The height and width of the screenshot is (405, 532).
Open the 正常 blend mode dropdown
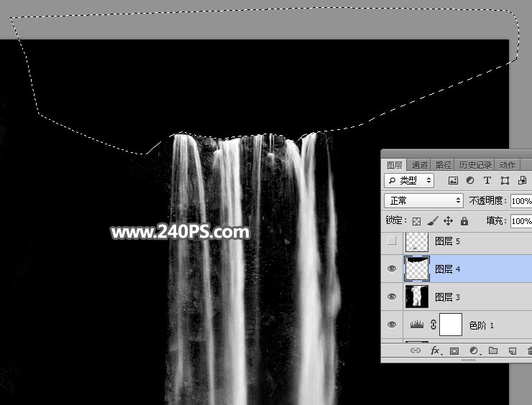pos(423,200)
